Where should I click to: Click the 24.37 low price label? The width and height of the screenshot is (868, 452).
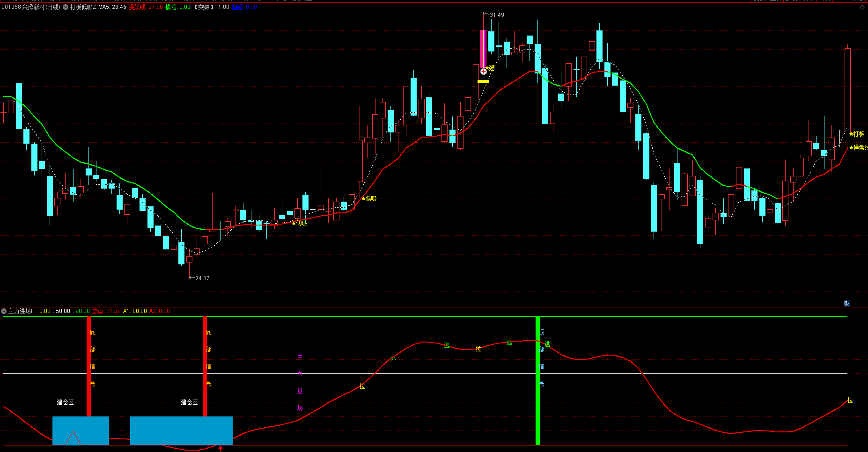(x=202, y=278)
